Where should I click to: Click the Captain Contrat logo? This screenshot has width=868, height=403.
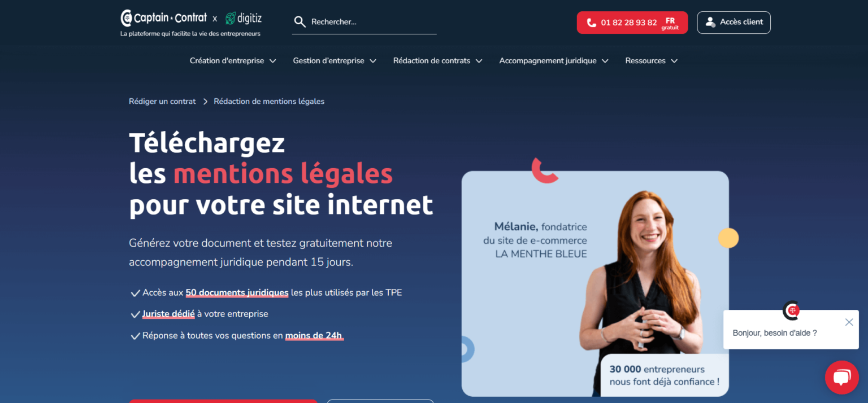pyautogui.click(x=164, y=18)
